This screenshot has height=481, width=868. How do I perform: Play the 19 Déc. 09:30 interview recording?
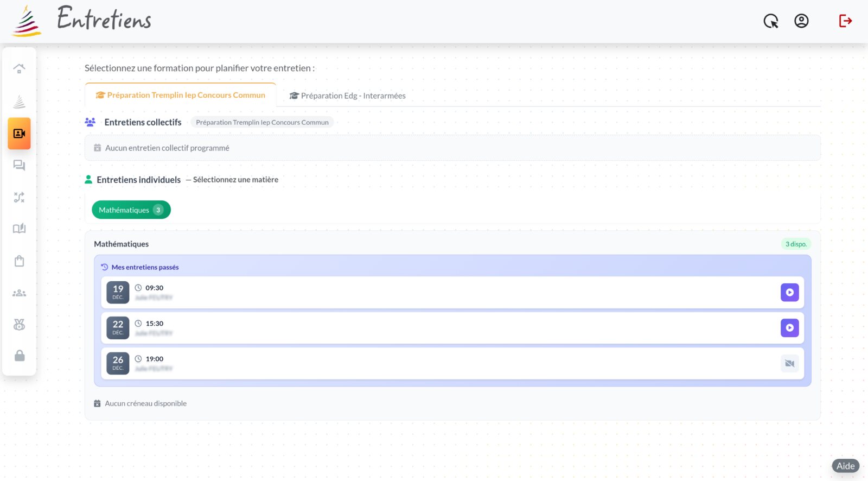point(790,293)
